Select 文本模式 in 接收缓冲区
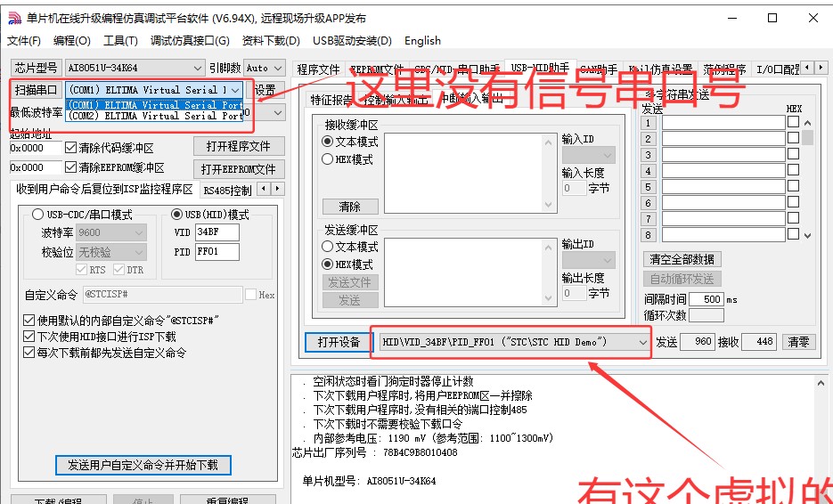Screen dimensions: 833x504 click(328, 142)
